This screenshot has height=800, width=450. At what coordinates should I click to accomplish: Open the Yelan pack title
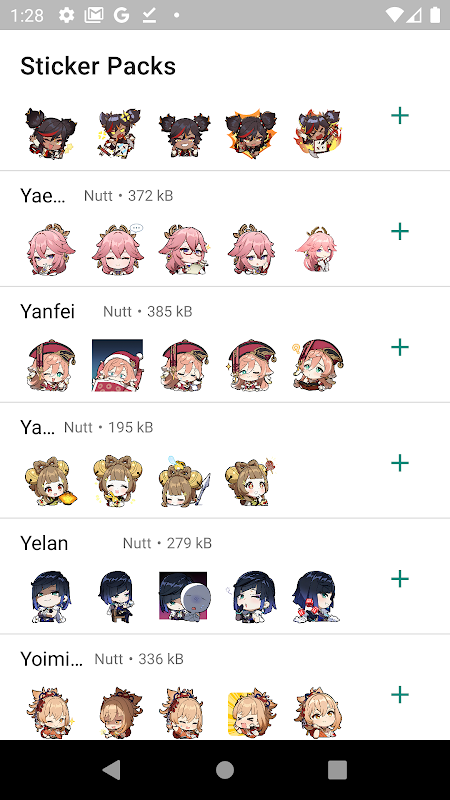click(x=44, y=543)
